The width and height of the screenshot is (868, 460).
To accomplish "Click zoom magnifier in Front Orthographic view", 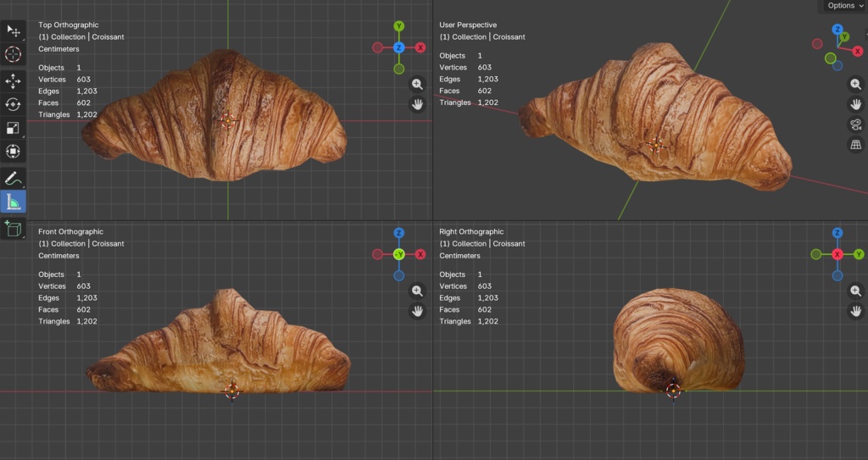I will click(417, 291).
